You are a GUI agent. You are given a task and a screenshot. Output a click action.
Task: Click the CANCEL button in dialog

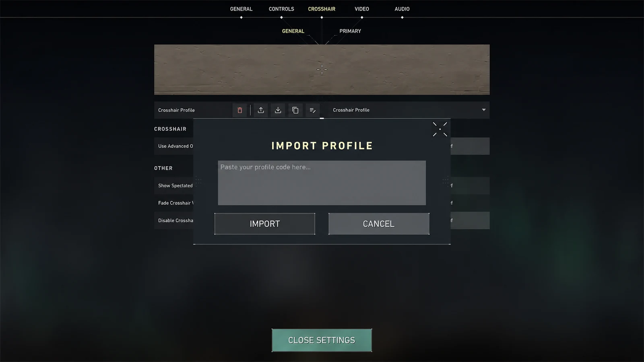tap(379, 224)
